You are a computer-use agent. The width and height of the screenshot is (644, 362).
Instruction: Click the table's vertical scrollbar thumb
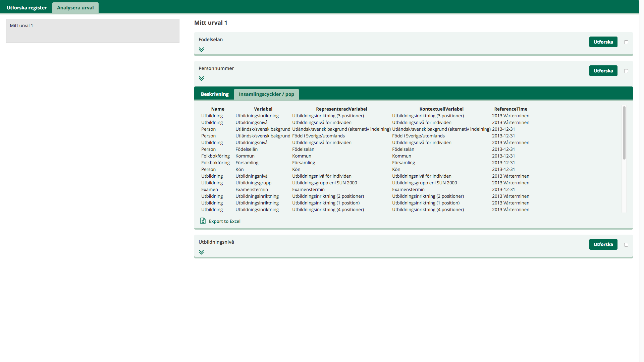(624, 133)
